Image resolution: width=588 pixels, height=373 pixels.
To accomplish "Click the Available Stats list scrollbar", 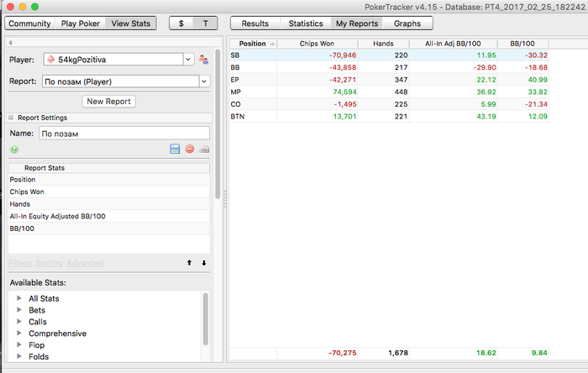I will pyautogui.click(x=206, y=319).
